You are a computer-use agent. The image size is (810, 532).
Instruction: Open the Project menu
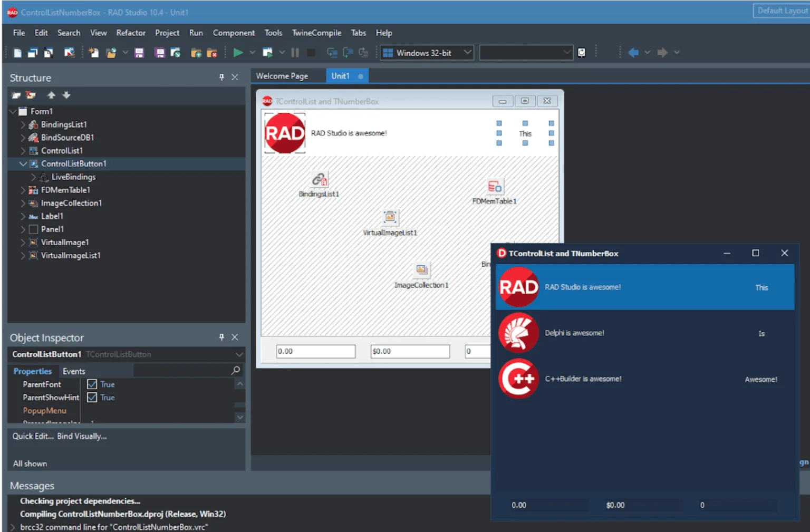pyautogui.click(x=167, y=33)
